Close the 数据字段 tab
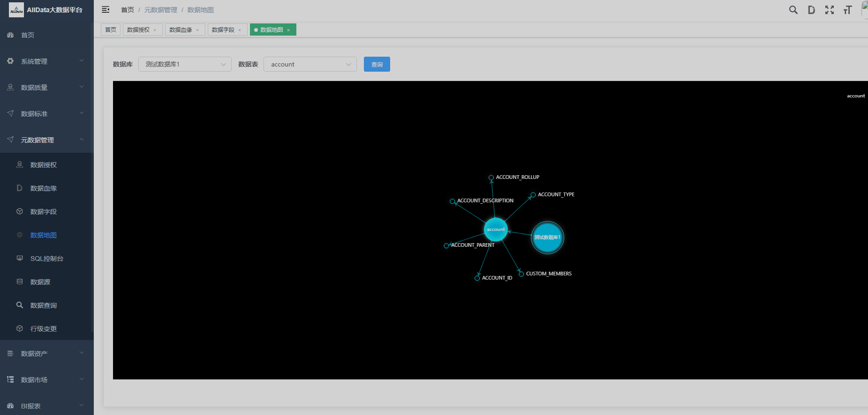The height and width of the screenshot is (415, 868). (x=240, y=30)
